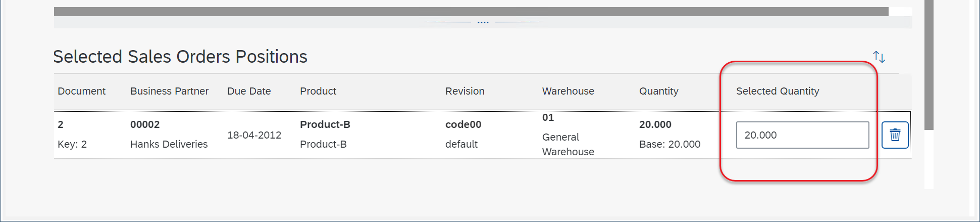Click the Selected Quantity input field
Image resolution: width=980 pixels, height=222 pixels.
(x=802, y=135)
